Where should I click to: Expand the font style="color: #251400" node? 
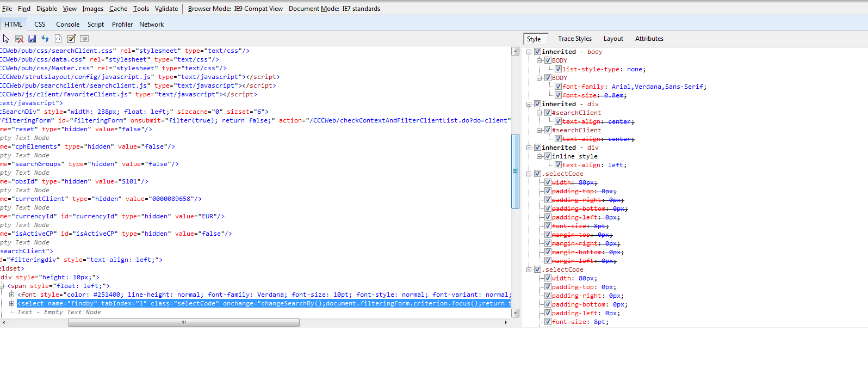click(12, 295)
